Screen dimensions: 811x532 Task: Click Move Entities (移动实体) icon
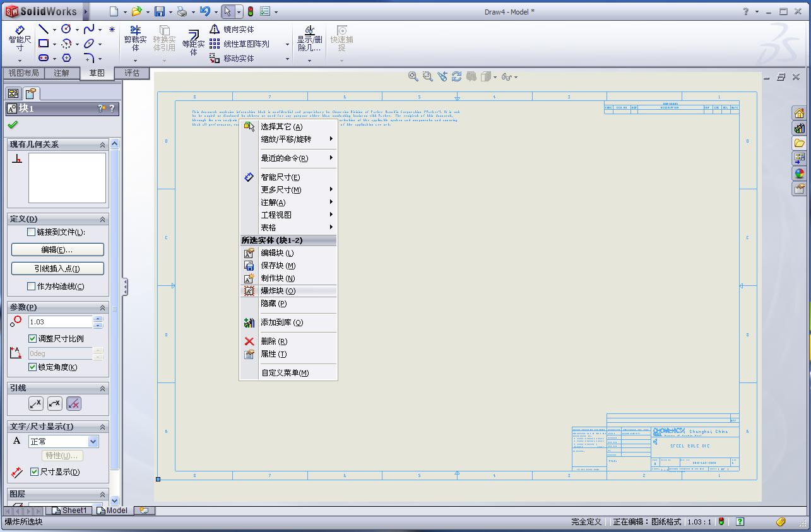(x=215, y=58)
